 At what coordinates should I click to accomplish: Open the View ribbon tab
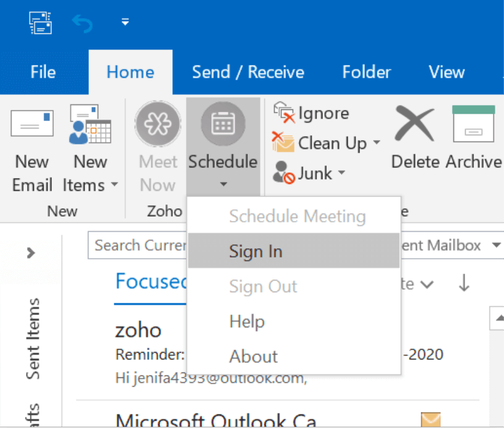pos(446,72)
